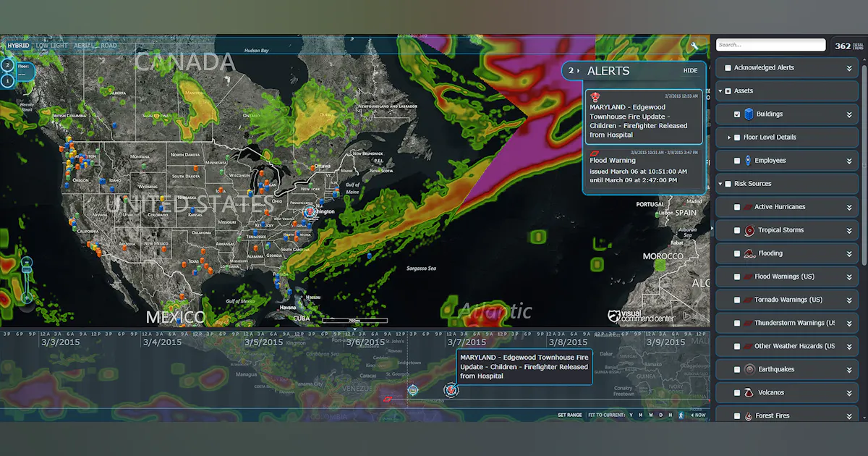Check the Acknowledged Alerts checkbox
The width and height of the screenshot is (868, 456).
(728, 67)
